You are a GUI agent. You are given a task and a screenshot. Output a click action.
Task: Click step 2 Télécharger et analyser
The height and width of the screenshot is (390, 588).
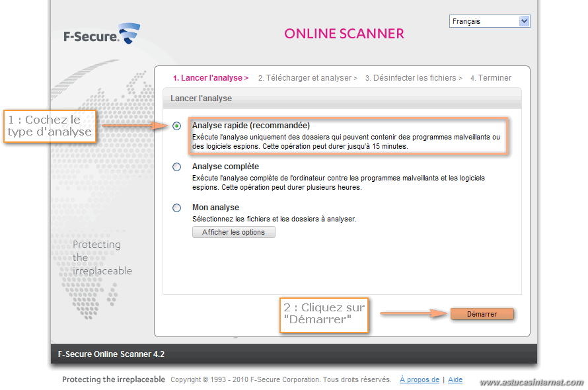click(307, 78)
